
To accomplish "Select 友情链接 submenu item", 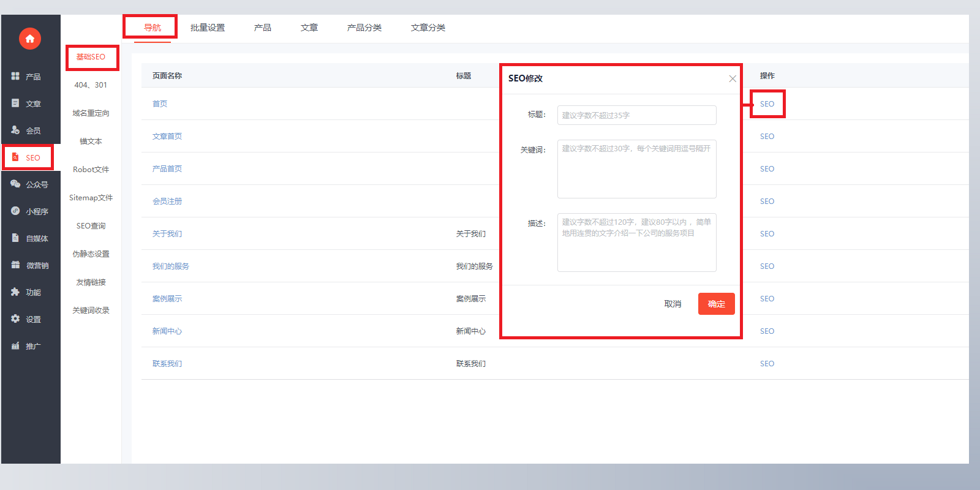I will (91, 282).
